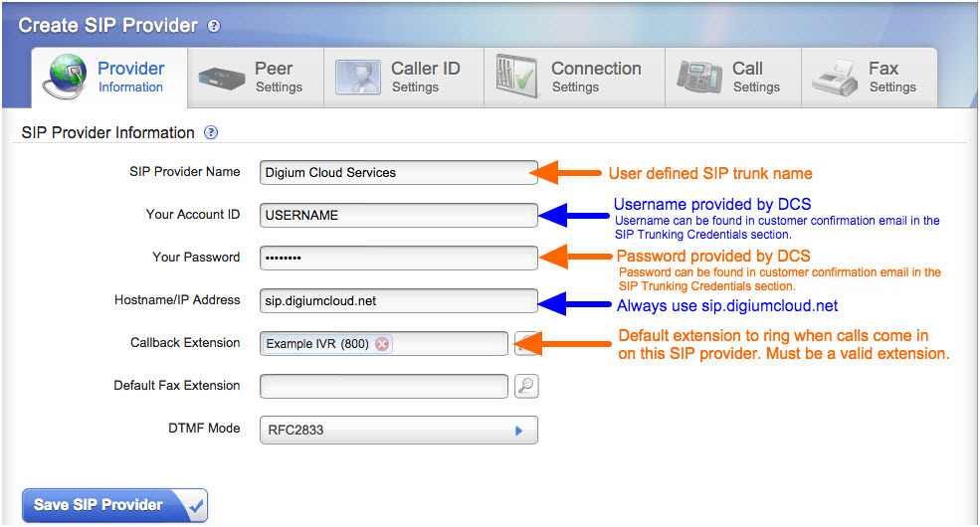Screen dimensions: 980x527
Task: Open the DTMF Mode RFC2833 dropdown
Action: [399, 431]
